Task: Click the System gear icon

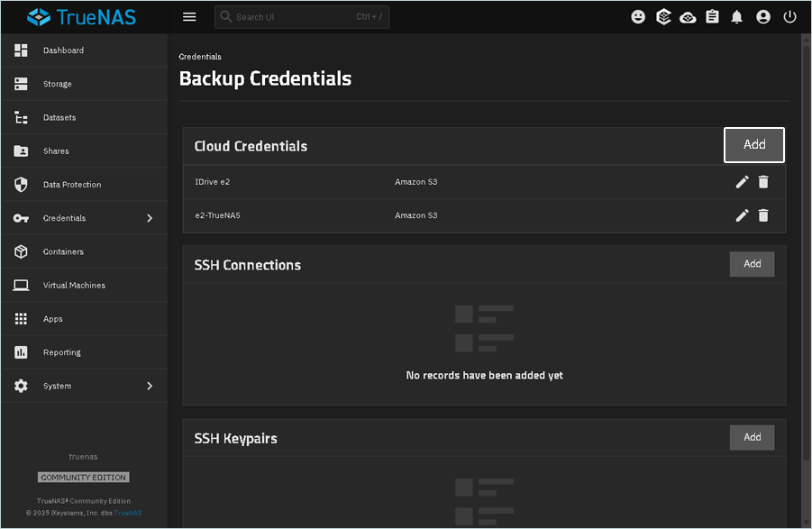Action: 21,386
